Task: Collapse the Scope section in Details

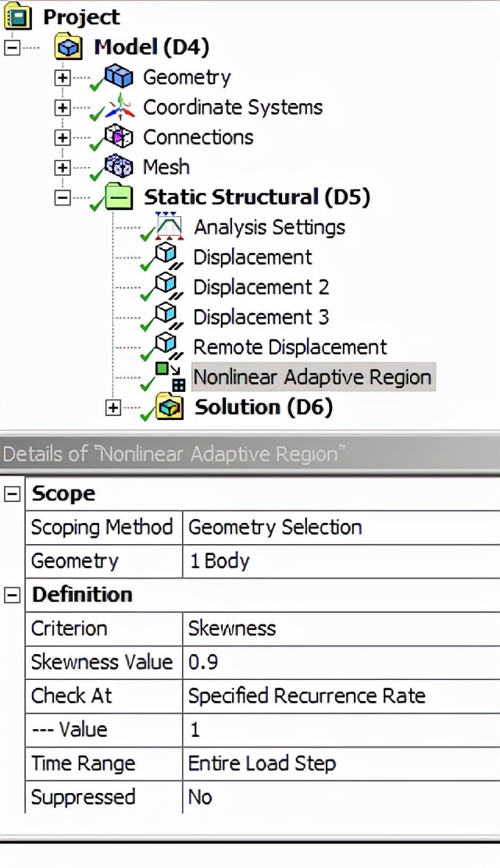Action: pyautogui.click(x=12, y=494)
